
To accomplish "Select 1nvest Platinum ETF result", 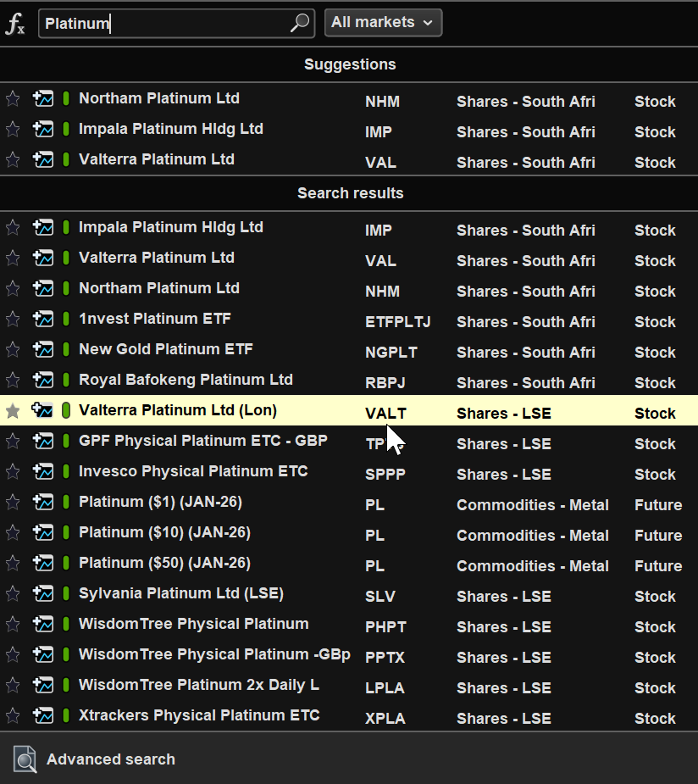I will point(349,319).
